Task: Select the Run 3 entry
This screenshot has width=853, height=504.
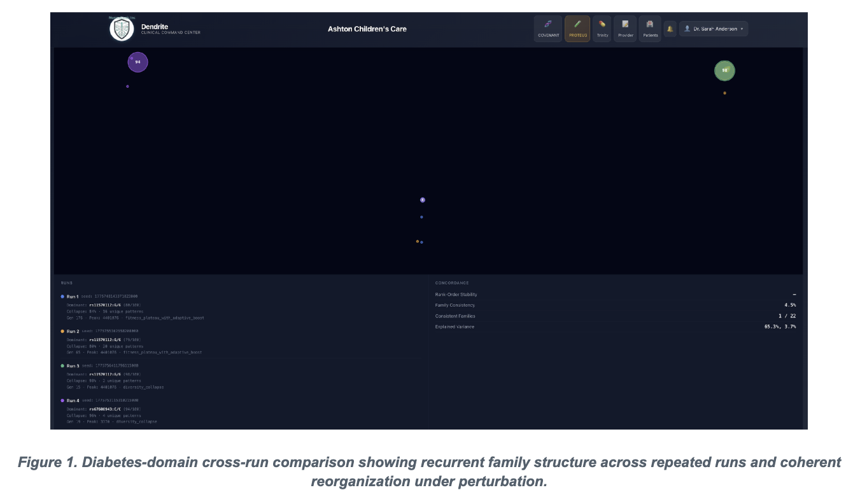Action: pos(73,366)
